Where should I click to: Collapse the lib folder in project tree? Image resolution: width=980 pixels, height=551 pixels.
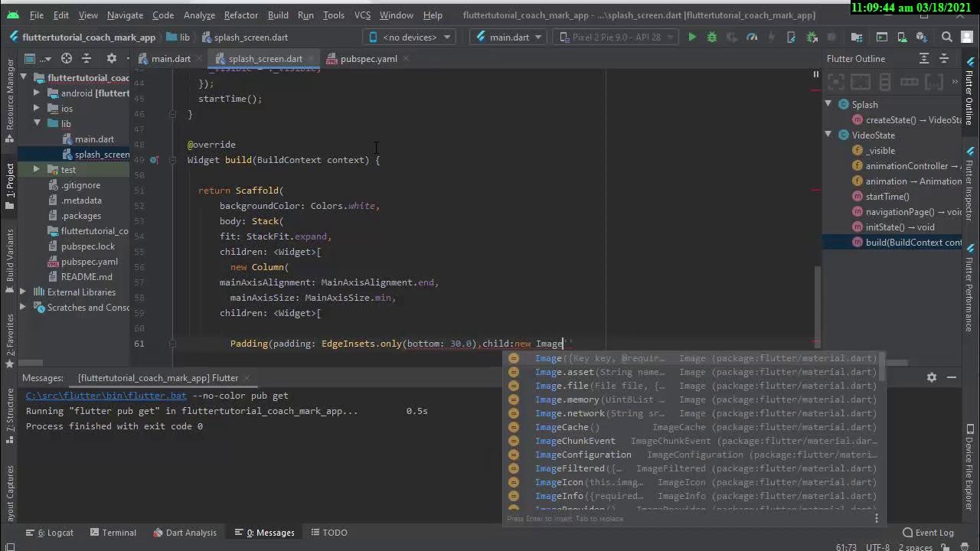point(36,123)
